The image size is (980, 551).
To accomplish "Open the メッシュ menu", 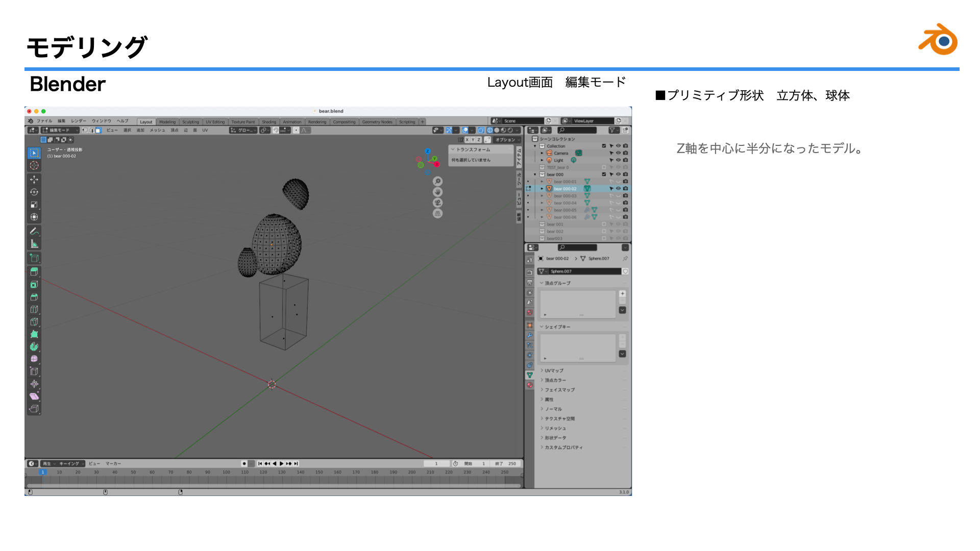I will point(157,130).
